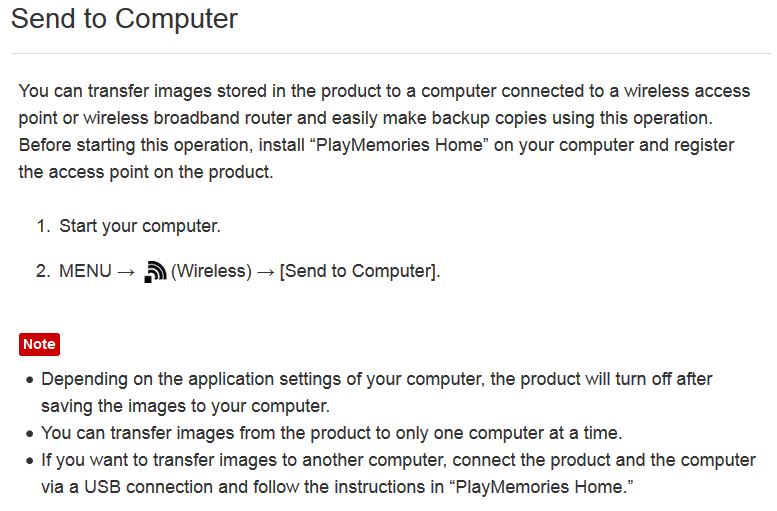This screenshot has width=777, height=511.
Task: Click the MENU text in step 2
Action: (x=85, y=272)
